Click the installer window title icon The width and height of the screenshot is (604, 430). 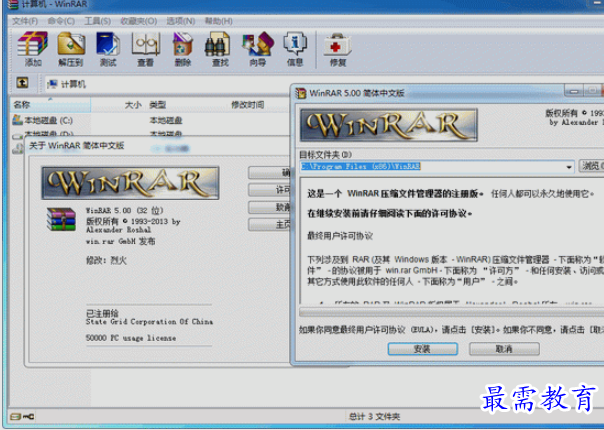[x=300, y=93]
